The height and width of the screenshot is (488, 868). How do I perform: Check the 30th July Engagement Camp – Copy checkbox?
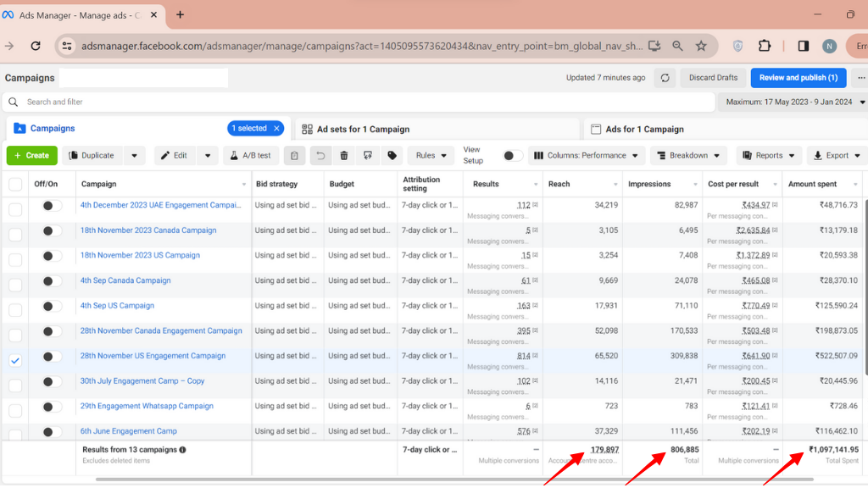tap(15, 385)
